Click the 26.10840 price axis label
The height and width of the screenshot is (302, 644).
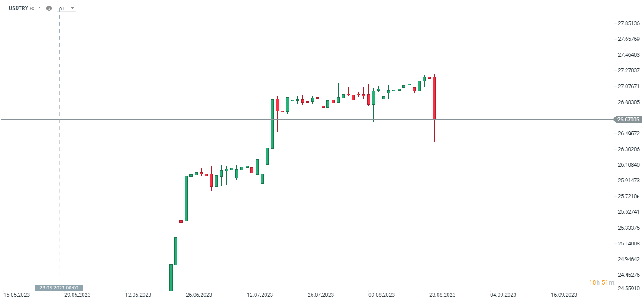tap(629, 165)
